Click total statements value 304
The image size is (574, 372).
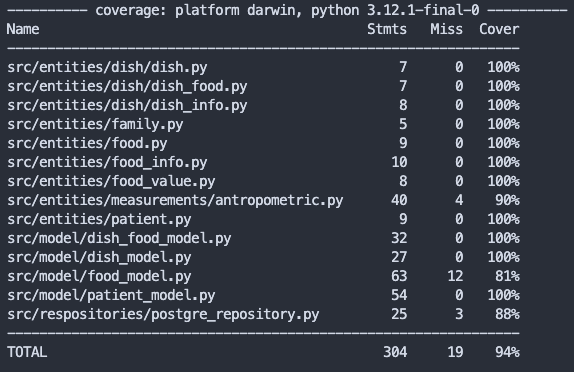pyautogui.click(x=395, y=352)
